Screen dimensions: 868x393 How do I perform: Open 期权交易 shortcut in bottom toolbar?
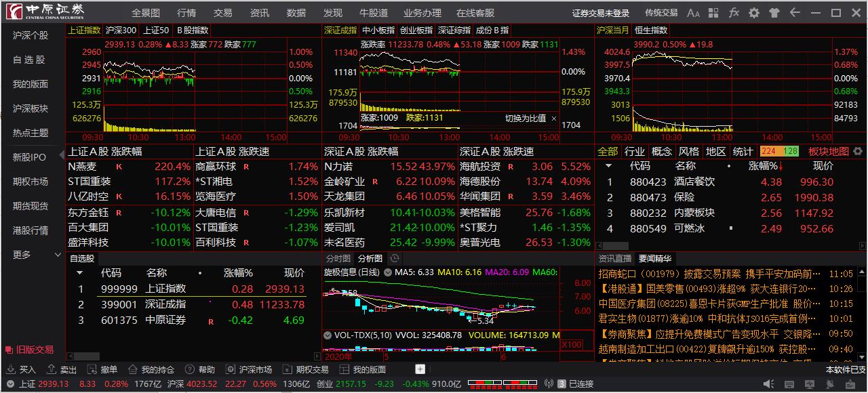306,370
